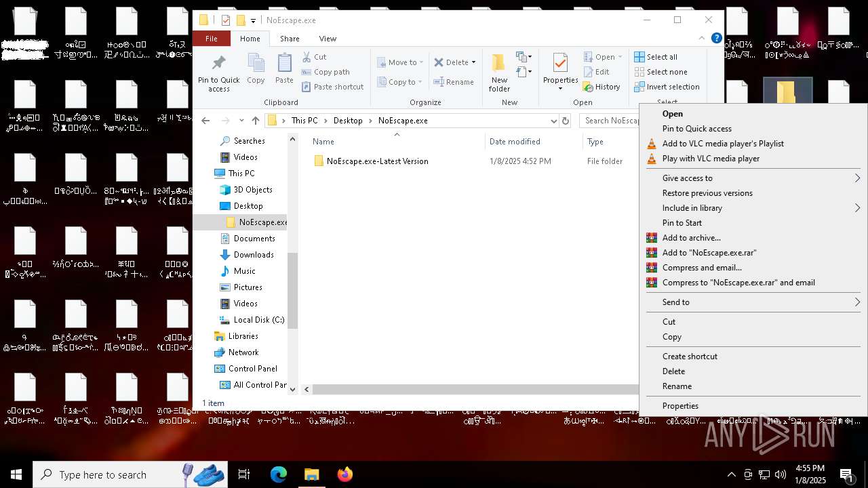Click navigation pane scroll down arrow

(x=293, y=389)
